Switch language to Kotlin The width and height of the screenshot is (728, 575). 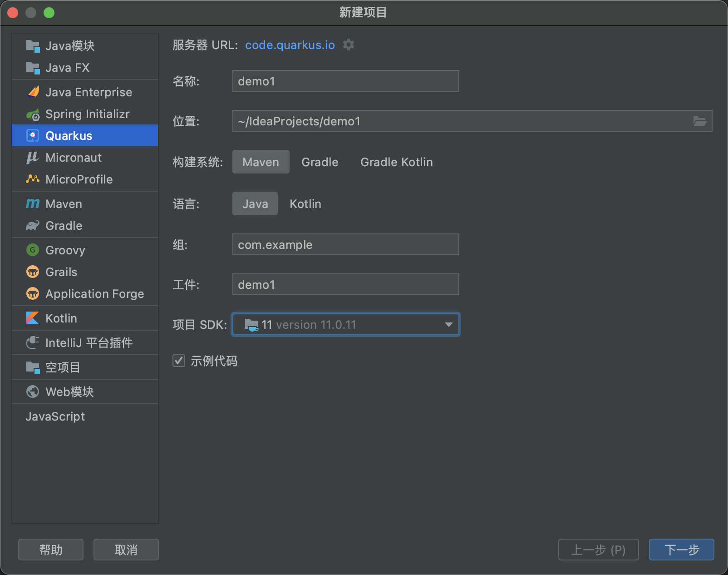[x=305, y=203]
